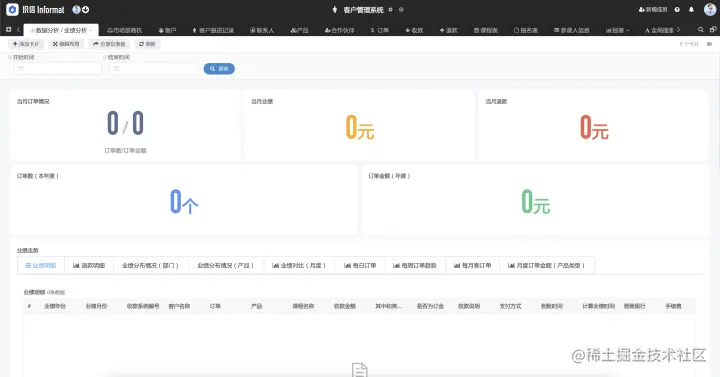The image size is (720, 377).
Task: Select the 每日订单 tab
Action: 360,265
